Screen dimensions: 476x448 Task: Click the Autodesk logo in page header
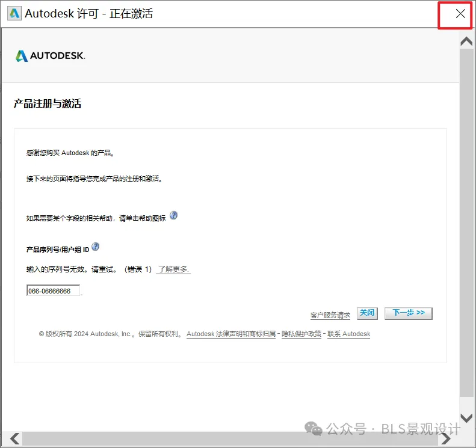[x=51, y=56]
